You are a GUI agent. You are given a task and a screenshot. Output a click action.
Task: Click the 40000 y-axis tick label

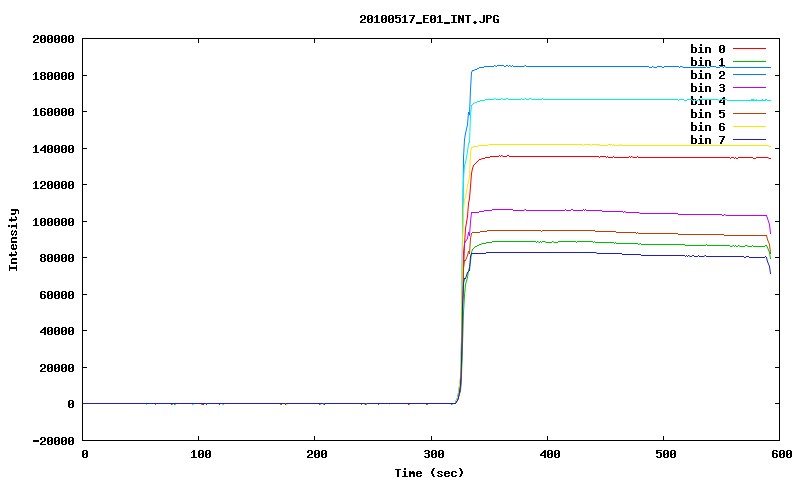point(57,331)
